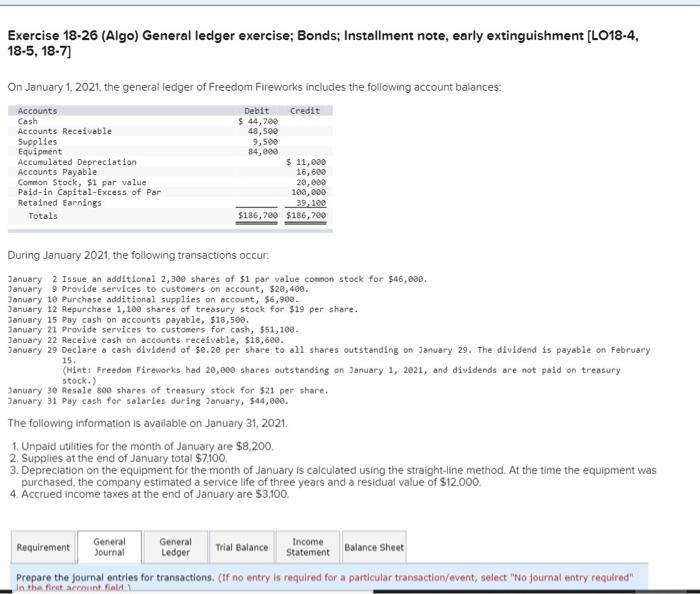Image resolution: width=700 pixels, height=594 pixels.
Task: Click the intro sentence about Freedom Fireworks ledger
Action: (254, 87)
